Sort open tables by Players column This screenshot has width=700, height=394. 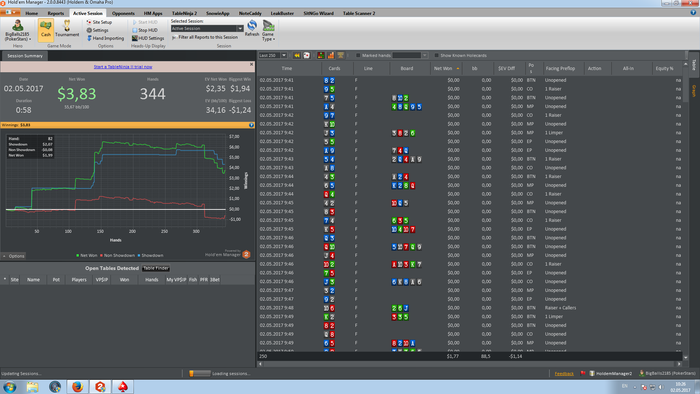(79, 280)
